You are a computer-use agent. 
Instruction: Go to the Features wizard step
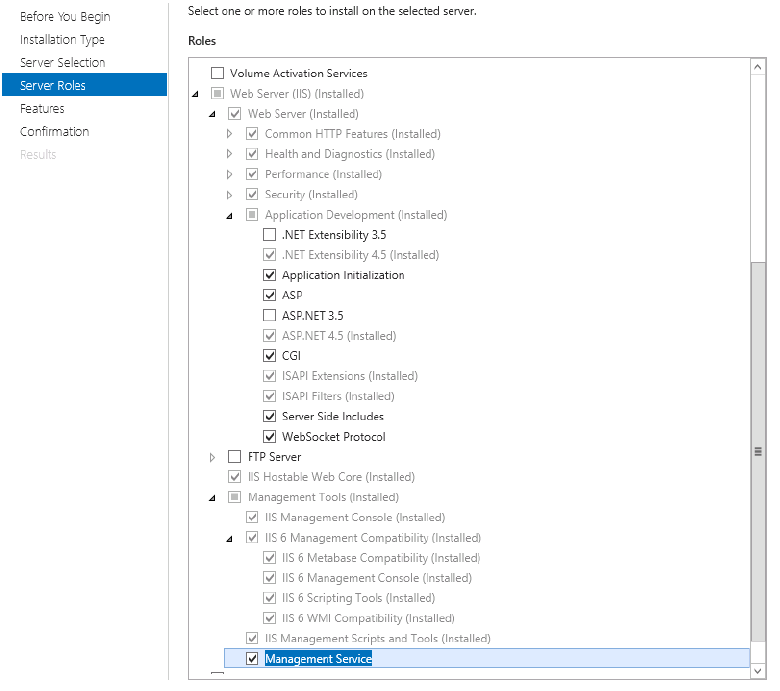point(42,108)
